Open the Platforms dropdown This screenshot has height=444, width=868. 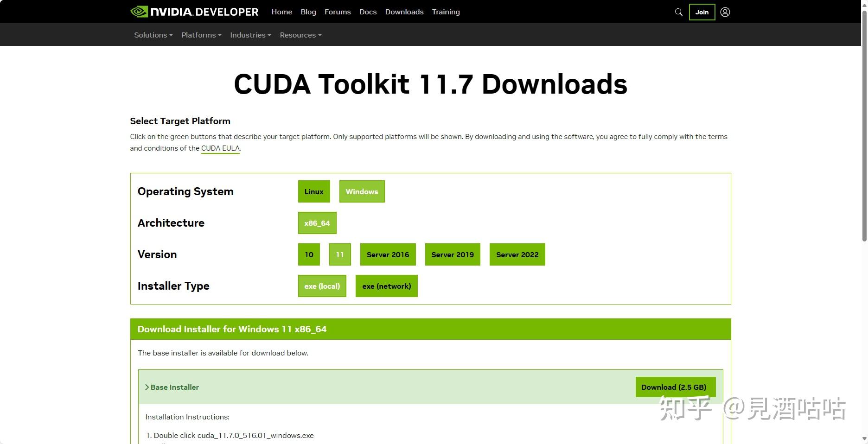click(201, 35)
